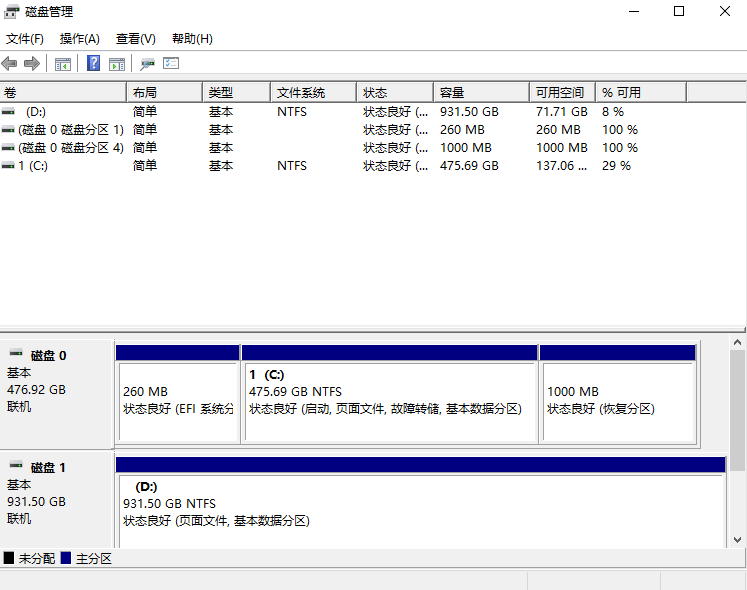Open the 帮助(H) menu
The height and width of the screenshot is (590, 747).
[x=192, y=39]
